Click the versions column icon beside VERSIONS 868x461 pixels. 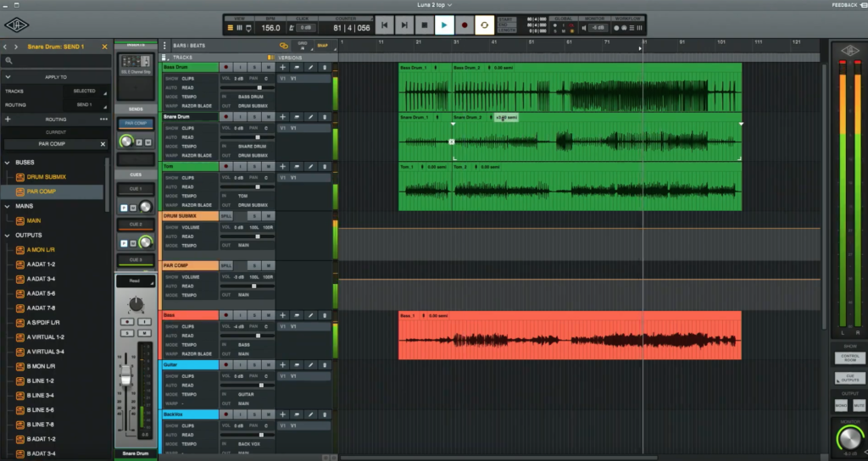270,58
